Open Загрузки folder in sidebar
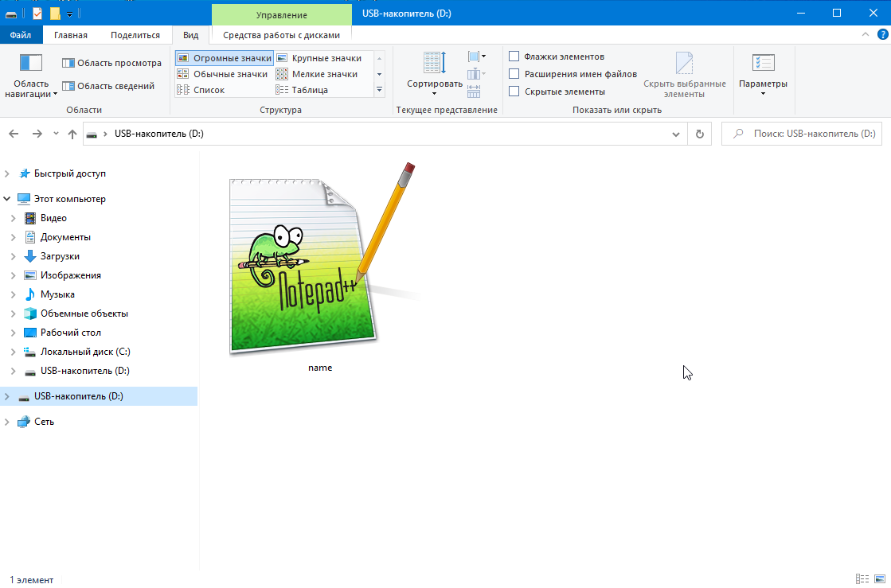 tap(60, 256)
